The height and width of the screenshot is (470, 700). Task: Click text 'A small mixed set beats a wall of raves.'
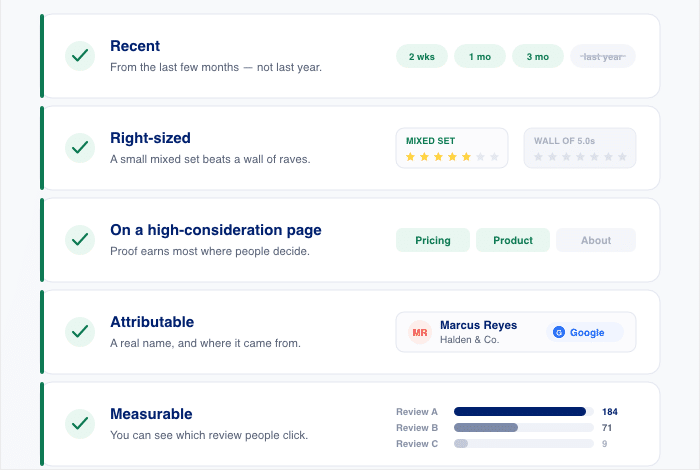tap(210, 159)
